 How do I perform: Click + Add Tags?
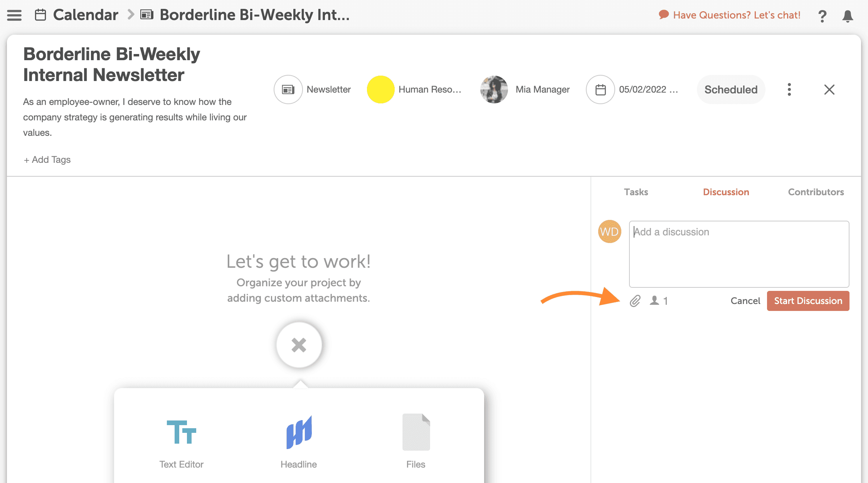pyautogui.click(x=47, y=160)
